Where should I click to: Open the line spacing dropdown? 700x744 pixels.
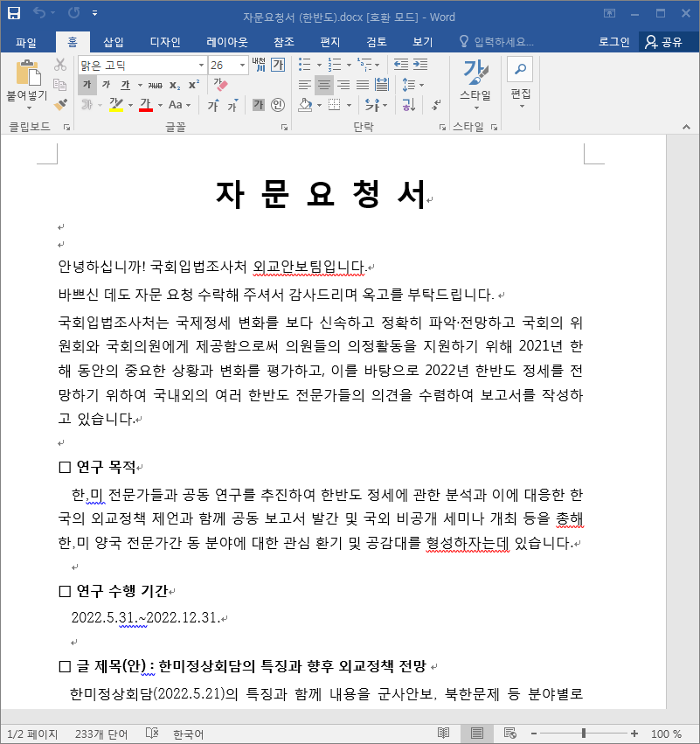[x=412, y=85]
